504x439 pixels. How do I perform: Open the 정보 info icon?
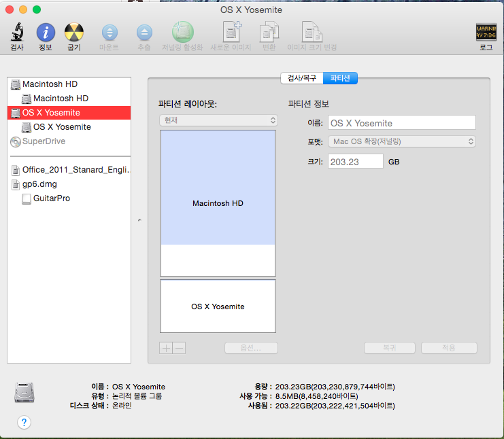(46, 33)
